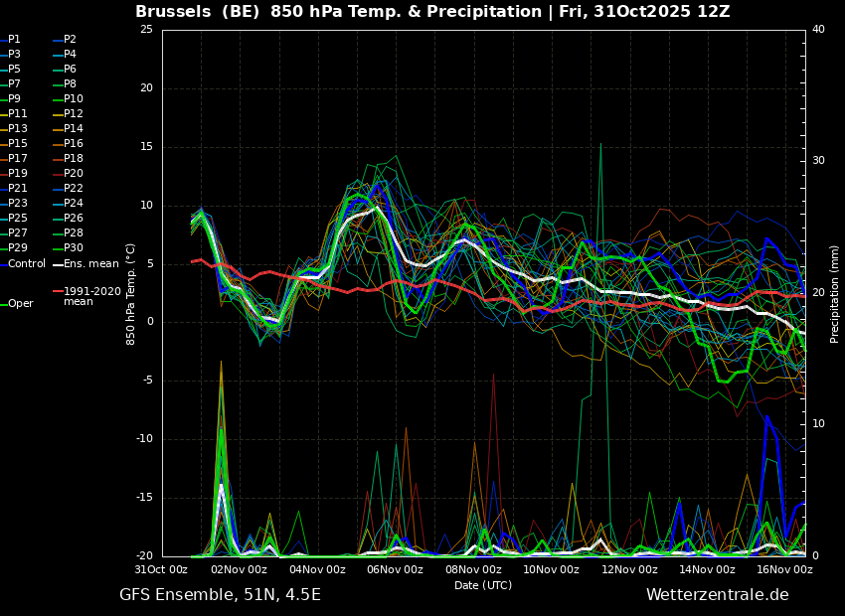Click the 25 temperature axis value

pyautogui.click(x=146, y=29)
